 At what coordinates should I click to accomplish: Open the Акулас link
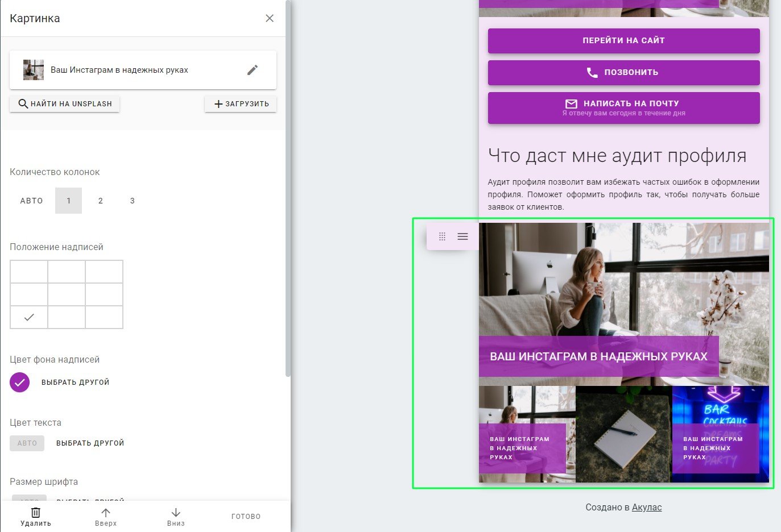click(647, 507)
